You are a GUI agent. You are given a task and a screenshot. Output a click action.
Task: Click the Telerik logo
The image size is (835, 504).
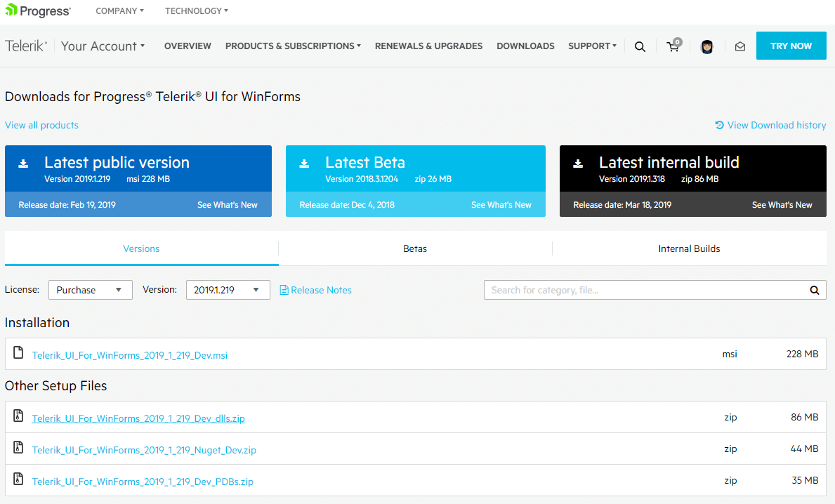click(25, 45)
